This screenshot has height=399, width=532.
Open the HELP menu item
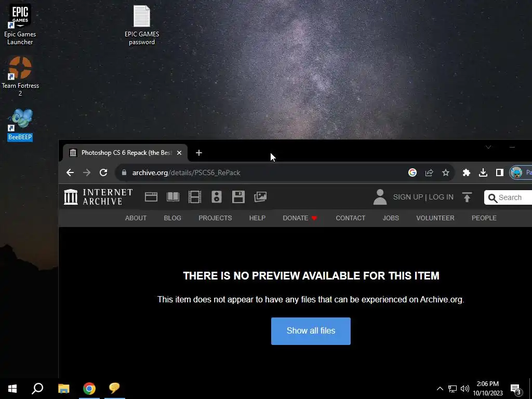tap(257, 218)
